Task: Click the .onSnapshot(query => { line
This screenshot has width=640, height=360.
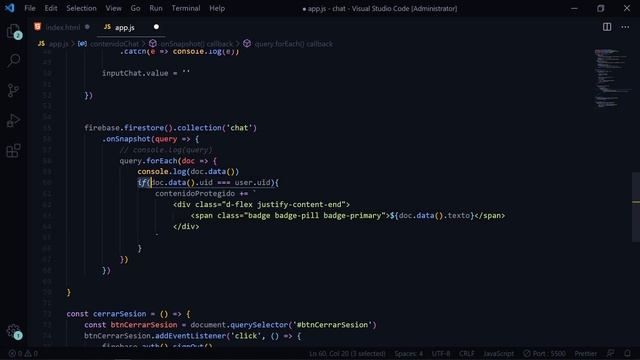Action: (x=150, y=139)
